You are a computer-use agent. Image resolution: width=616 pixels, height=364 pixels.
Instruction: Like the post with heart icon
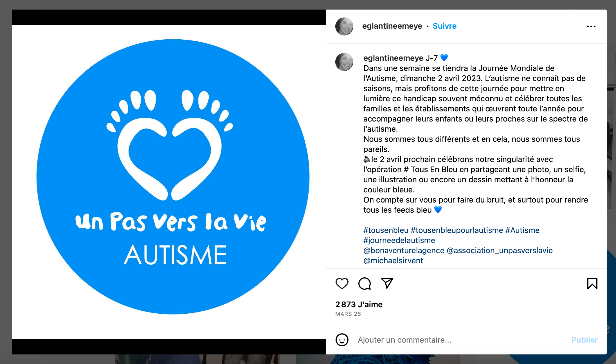(342, 284)
